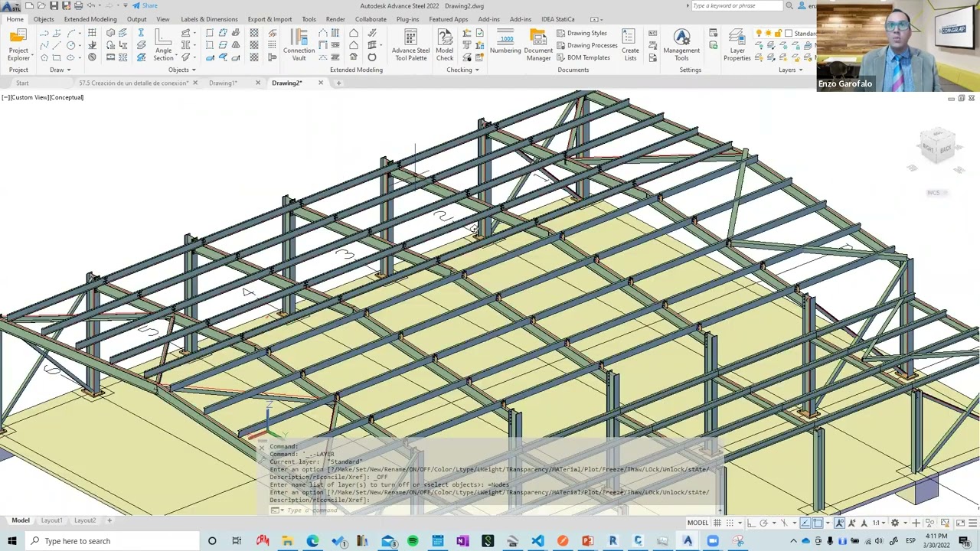Expand the Layers panel dropdown

pyautogui.click(x=790, y=70)
